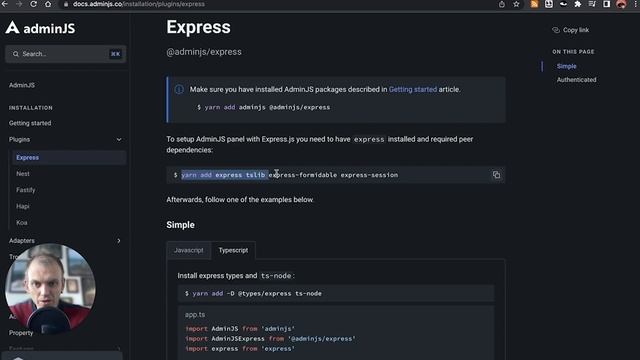The width and height of the screenshot is (640, 360).
Task: Jump to Simple in On This Page
Action: [567, 66]
